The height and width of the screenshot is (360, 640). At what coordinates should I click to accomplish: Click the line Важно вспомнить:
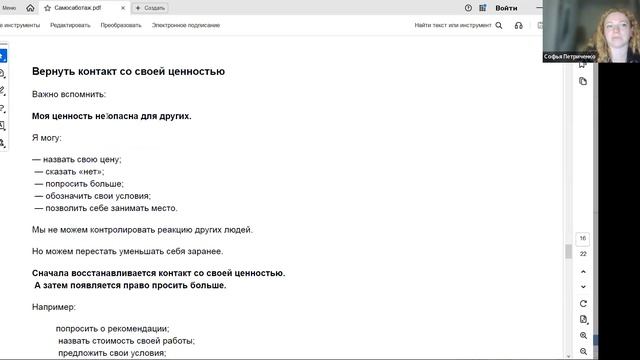coord(69,94)
